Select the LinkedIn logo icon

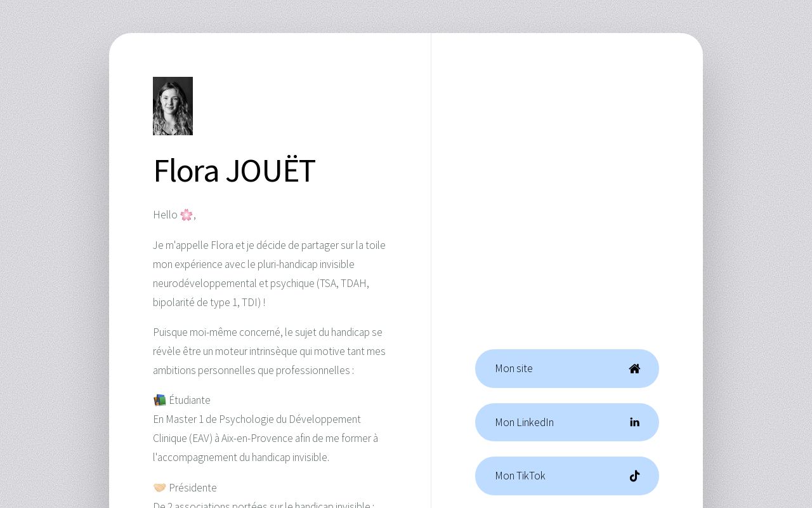634,422
